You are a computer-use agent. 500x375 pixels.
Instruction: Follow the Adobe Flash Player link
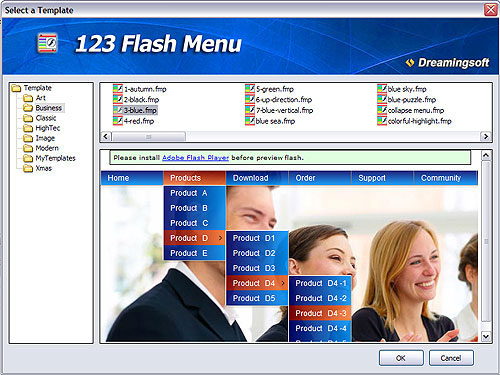point(195,158)
